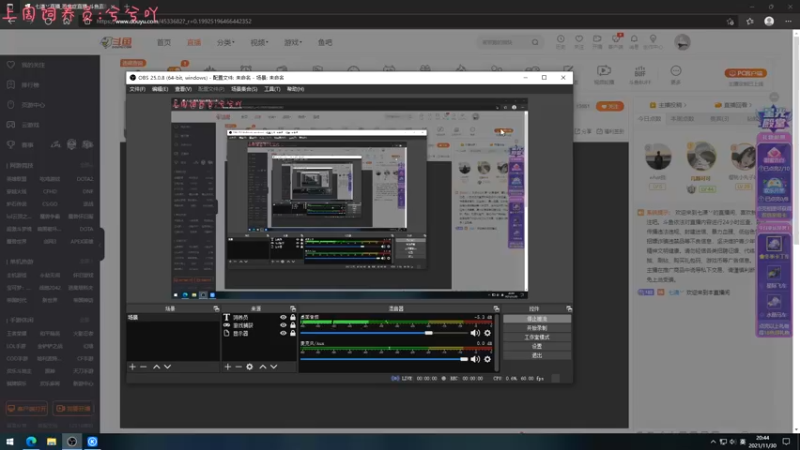Move source up with Sources panel up arrow
The width and height of the screenshot is (800, 450).
(x=263, y=367)
